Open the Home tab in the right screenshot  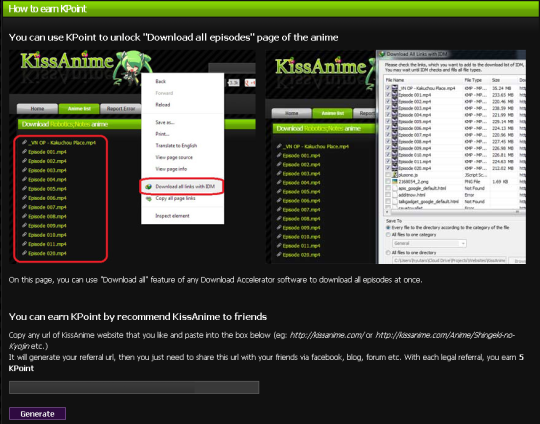pyautogui.click(x=291, y=113)
